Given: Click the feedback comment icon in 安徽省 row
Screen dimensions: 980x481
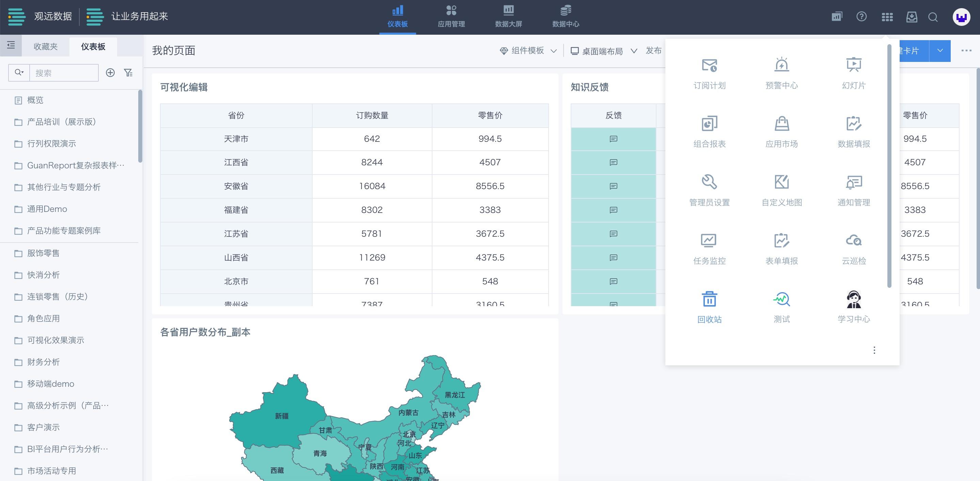Looking at the screenshot, I should tap(613, 186).
